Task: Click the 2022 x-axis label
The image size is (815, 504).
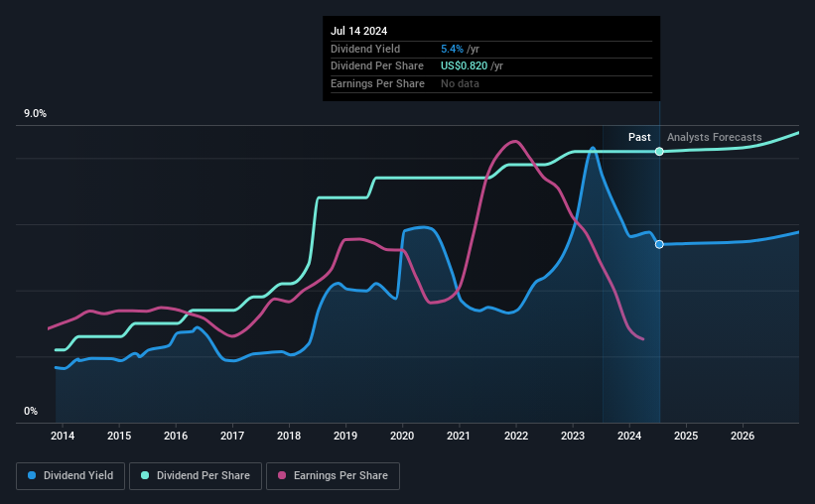Action: (x=515, y=436)
